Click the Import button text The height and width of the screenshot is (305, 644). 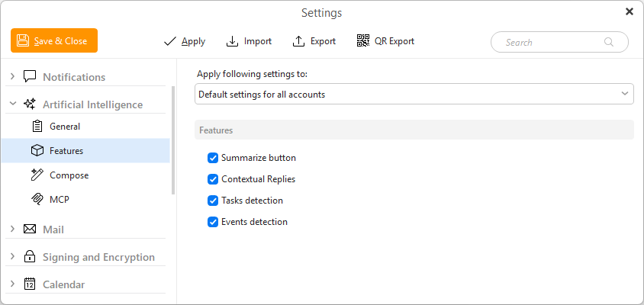coord(258,41)
